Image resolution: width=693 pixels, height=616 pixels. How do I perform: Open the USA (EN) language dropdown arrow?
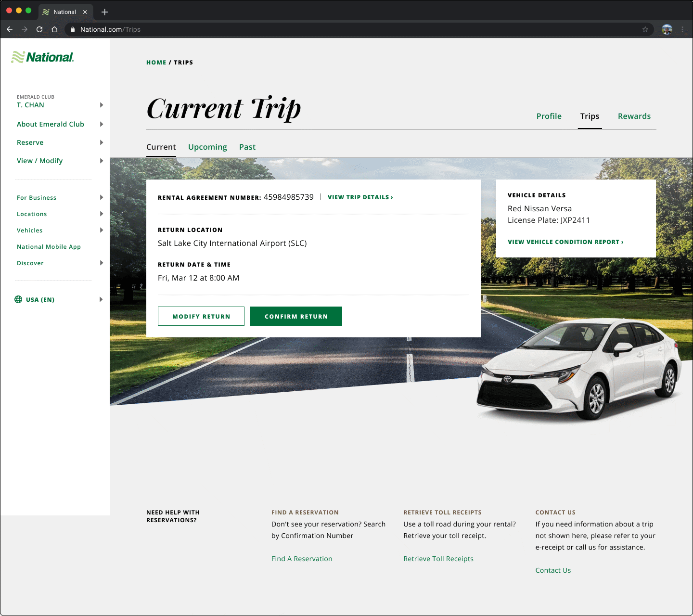[101, 299]
